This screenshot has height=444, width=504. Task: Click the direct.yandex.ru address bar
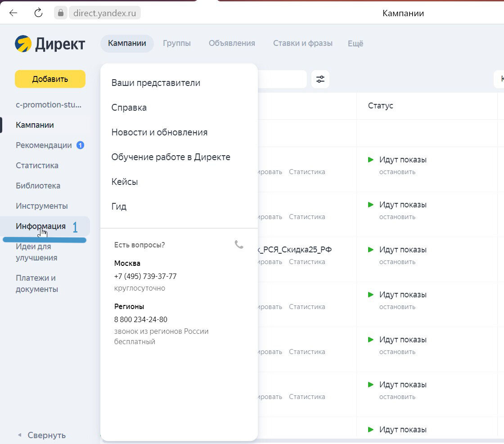pos(104,13)
